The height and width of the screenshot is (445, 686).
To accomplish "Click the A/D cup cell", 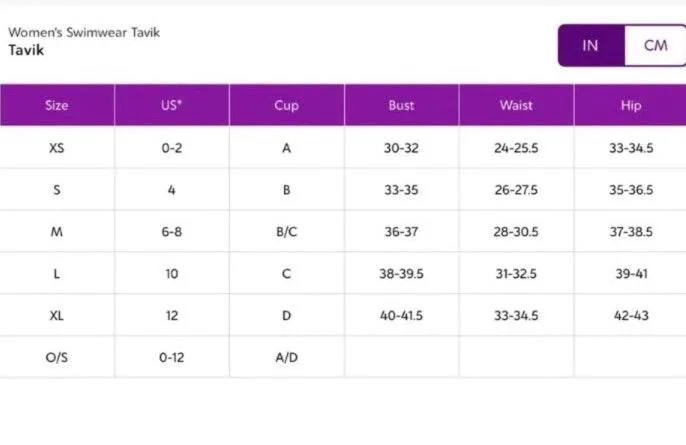I will pyautogui.click(x=286, y=358).
